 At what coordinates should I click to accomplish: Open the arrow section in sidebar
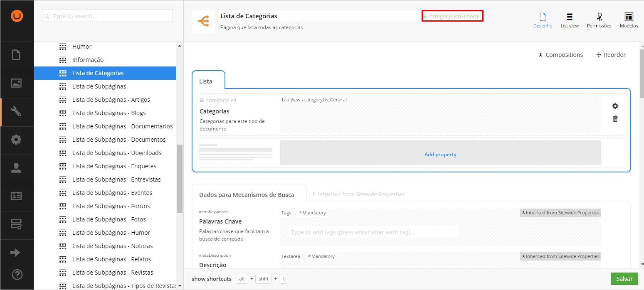coord(15,253)
